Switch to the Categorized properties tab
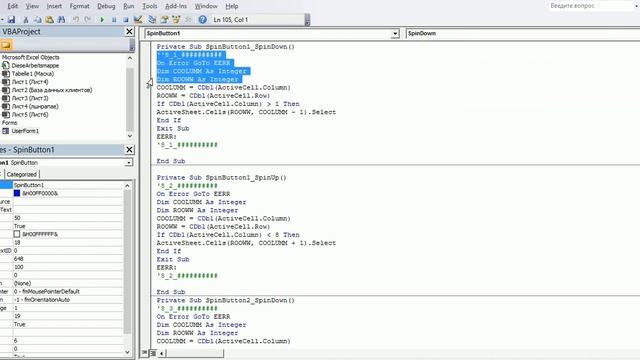Viewport: 640px width, 360px height. pos(22,174)
